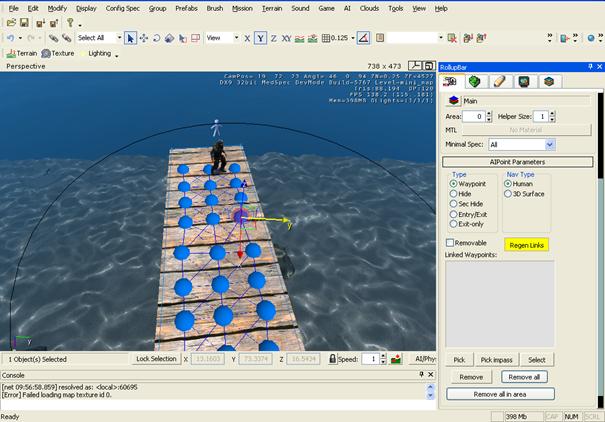Image resolution: width=605 pixels, height=422 pixels.
Task: Click the Follow terrain icon
Action: pyautogui.click(x=299, y=38)
